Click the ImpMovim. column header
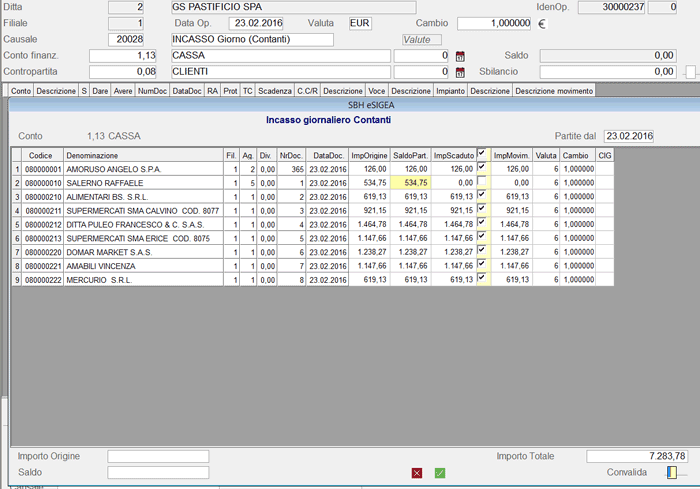Viewport: 700px width, 489px height. pyautogui.click(x=512, y=155)
